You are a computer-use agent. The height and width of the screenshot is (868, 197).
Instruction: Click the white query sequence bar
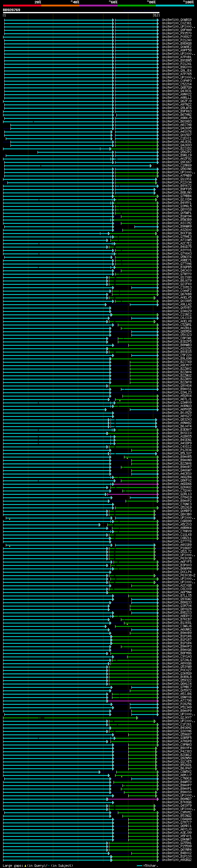(81, 12)
